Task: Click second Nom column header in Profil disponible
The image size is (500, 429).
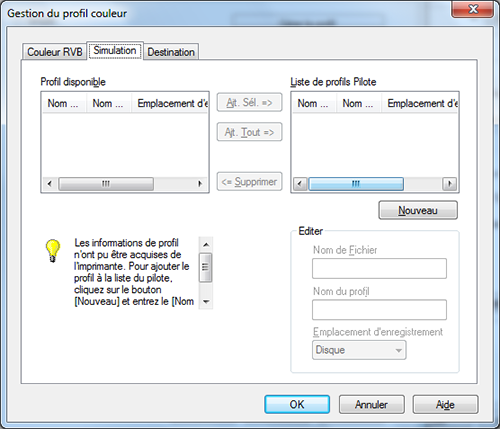Action: coord(109,104)
